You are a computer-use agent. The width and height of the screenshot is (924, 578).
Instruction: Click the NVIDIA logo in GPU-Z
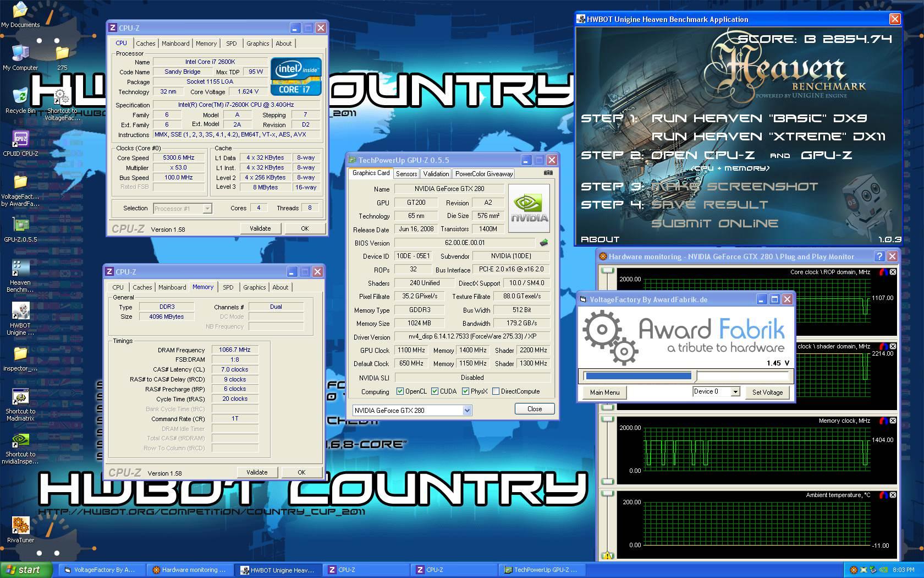[529, 208]
